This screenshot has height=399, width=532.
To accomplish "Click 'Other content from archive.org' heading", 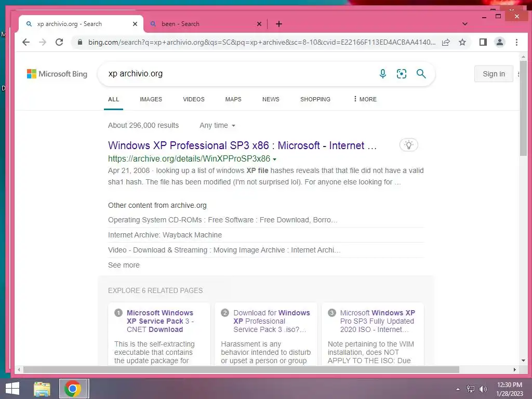I will [x=157, y=205].
